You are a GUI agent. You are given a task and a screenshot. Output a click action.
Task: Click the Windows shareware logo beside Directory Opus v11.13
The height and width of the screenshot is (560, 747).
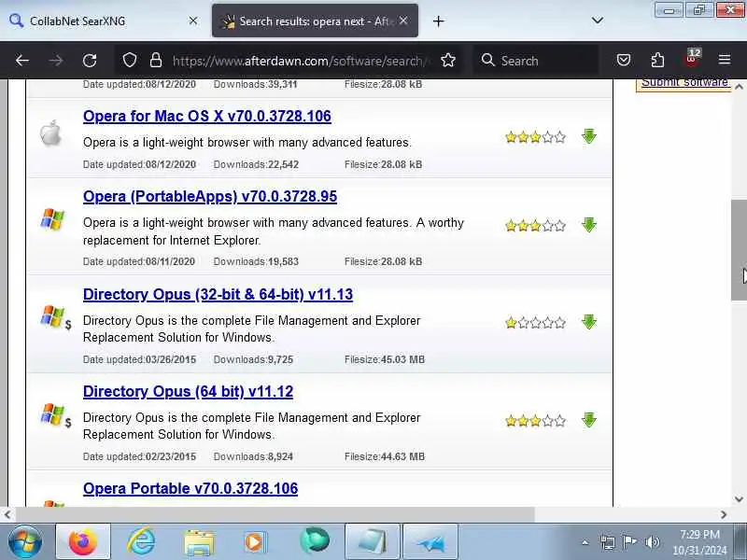coord(56,317)
